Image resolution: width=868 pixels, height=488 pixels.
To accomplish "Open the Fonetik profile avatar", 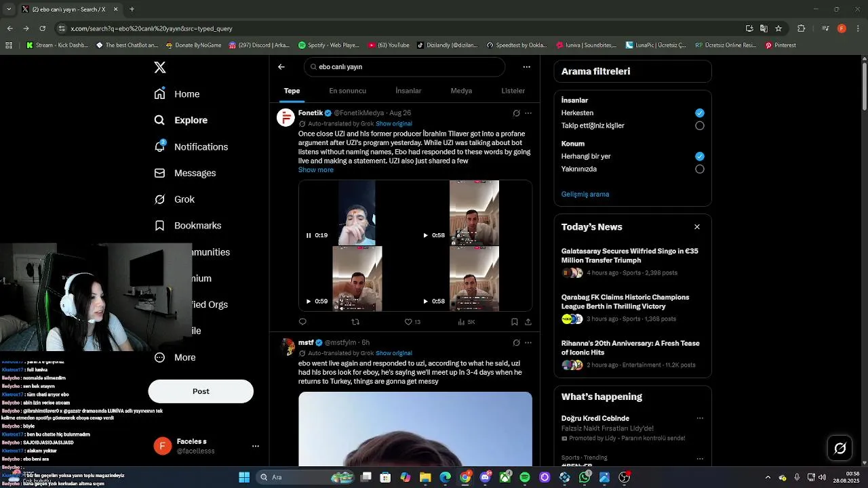I will [x=285, y=117].
